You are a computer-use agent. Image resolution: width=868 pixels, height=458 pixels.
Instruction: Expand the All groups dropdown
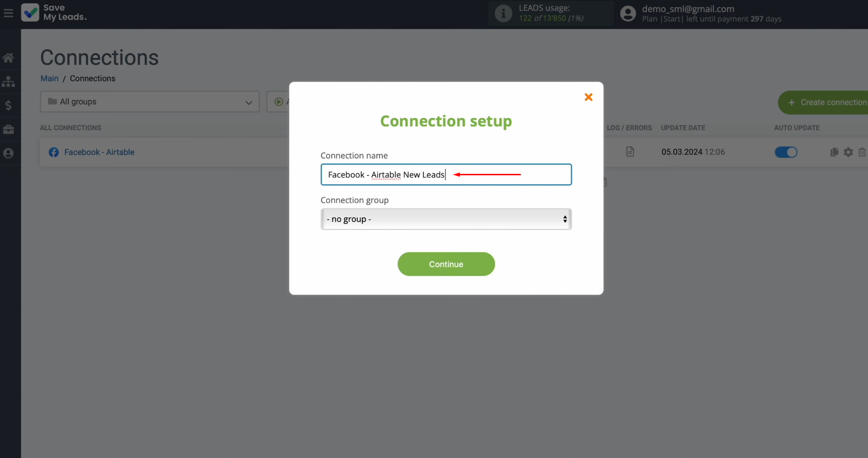coord(150,102)
